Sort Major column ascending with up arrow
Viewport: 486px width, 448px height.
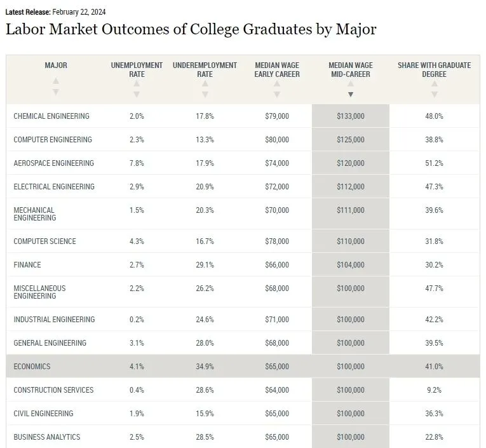pyautogui.click(x=56, y=81)
